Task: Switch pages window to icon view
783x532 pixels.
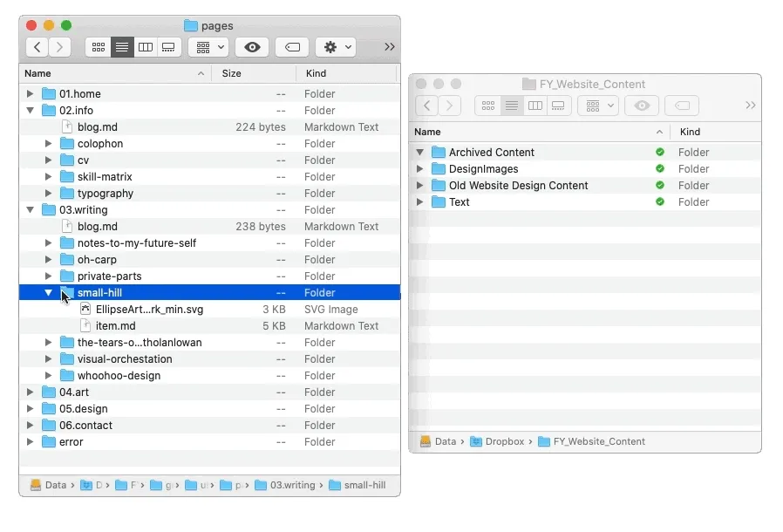Action: pos(99,47)
